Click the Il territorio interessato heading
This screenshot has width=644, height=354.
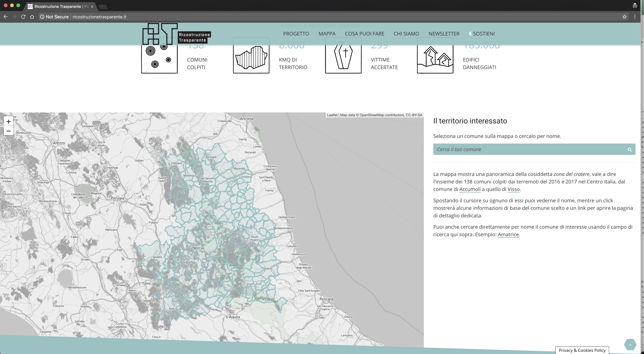point(470,121)
